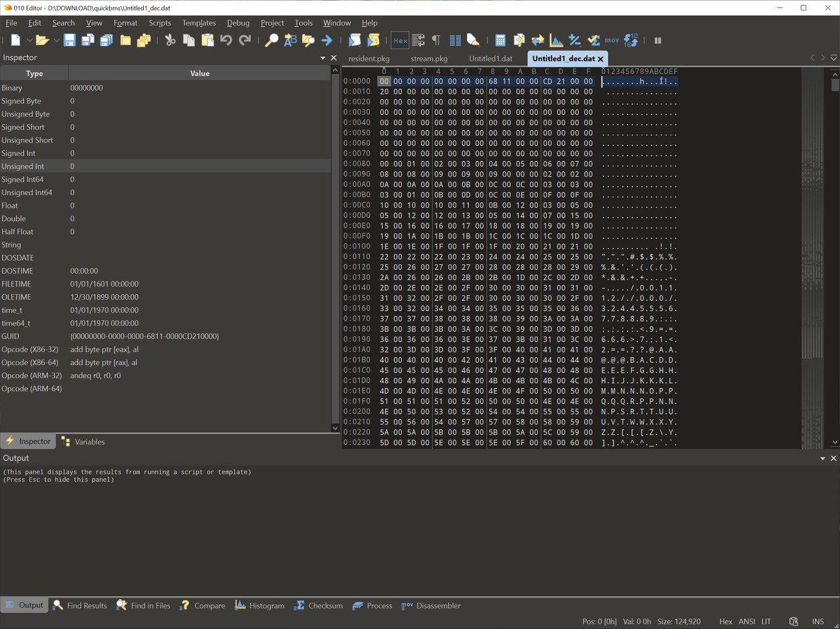The image size is (840, 629).
Task: Toggle Hex edit mode button
Action: [x=400, y=40]
